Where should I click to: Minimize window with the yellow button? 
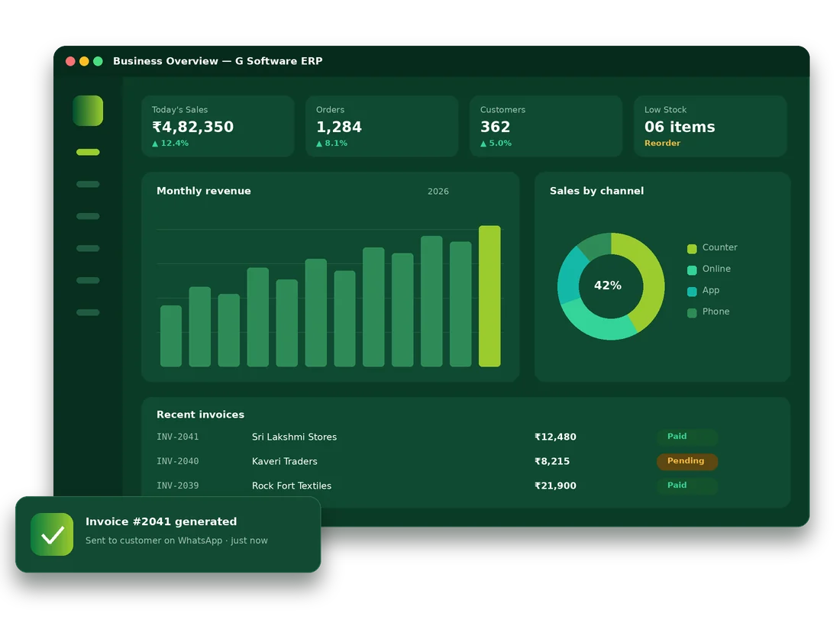84,61
